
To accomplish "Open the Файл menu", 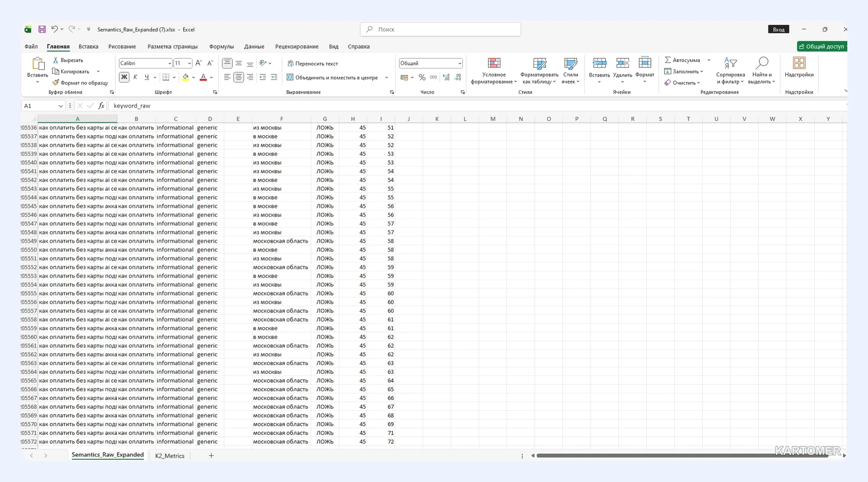I will pyautogui.click(x=31, y=47).
